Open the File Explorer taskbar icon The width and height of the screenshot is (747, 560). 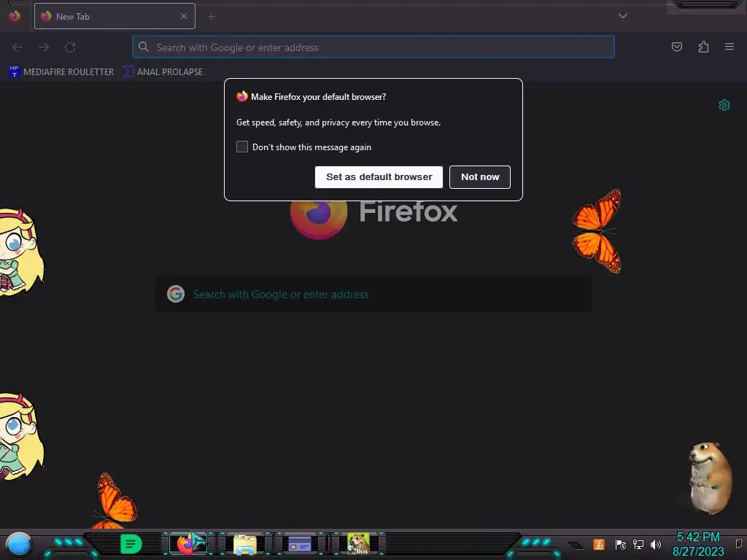click(x=245, y=544)
